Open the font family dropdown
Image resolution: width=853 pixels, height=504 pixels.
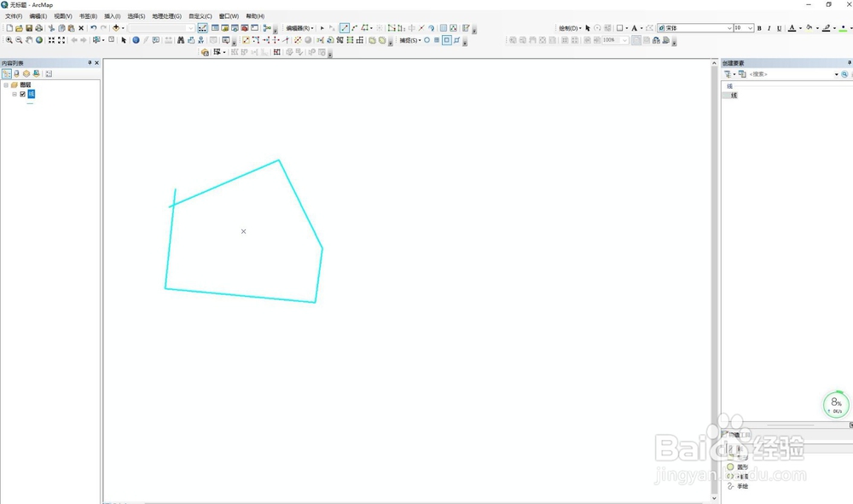pos(729,26)
